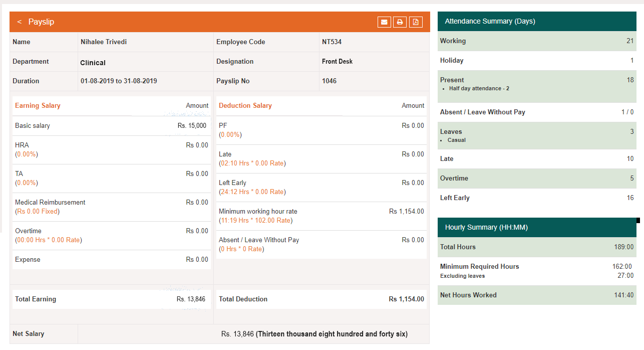Select the employee name Nihalee Trivedi
The height and width of the screenshot is (350, 644).
click(x=104, y=42)
